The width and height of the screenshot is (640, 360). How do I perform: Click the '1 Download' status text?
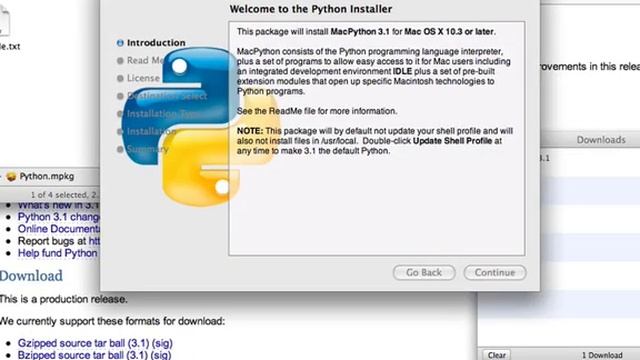[x=602, y=355]
